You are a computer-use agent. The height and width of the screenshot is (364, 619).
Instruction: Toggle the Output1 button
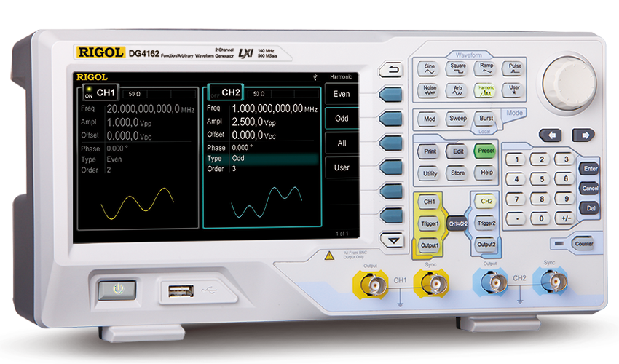(430, 245)
